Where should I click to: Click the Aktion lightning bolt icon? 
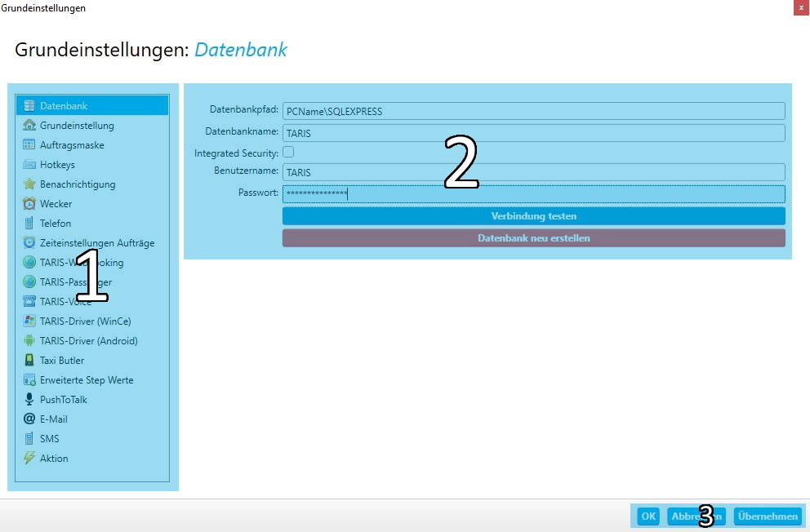coord(29,459)
